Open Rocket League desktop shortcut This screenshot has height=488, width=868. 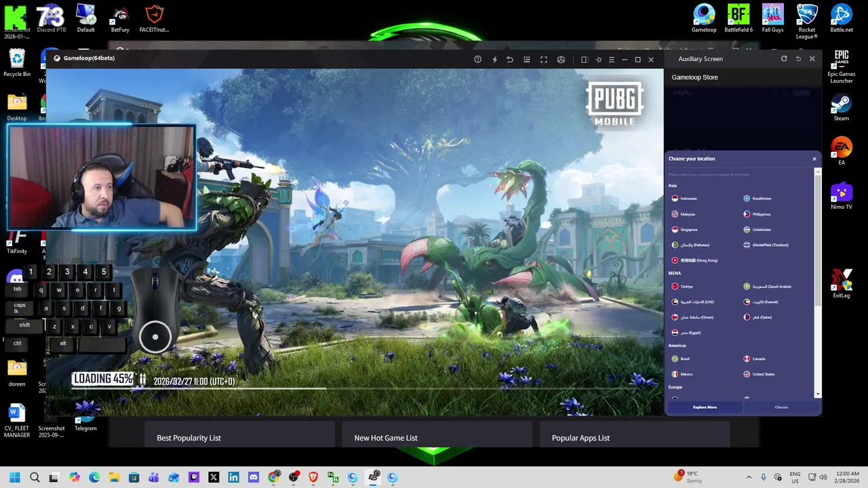(807, 21)
